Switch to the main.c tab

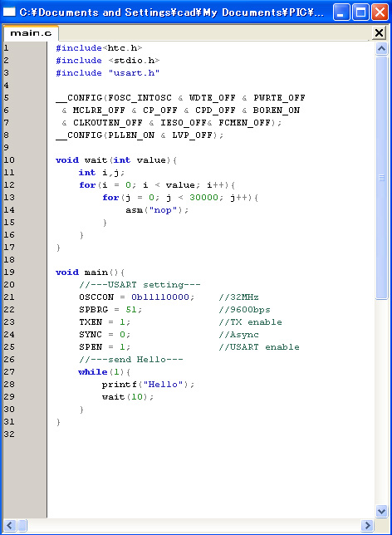click(x=31, y=33)
